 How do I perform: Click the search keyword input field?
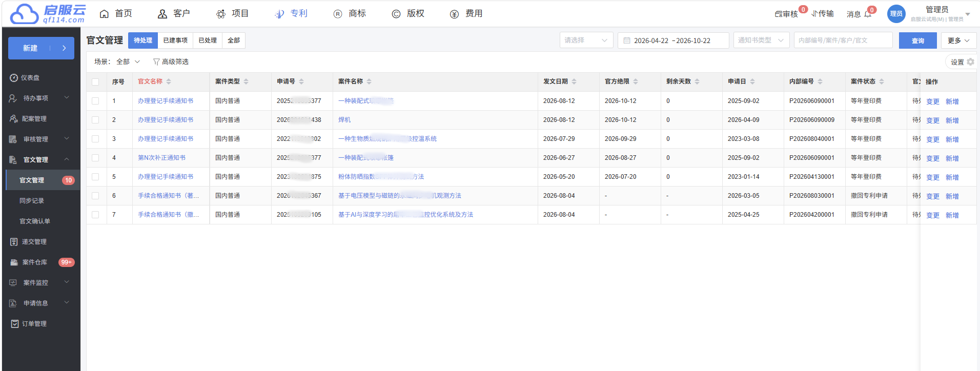tap(843, 40)
